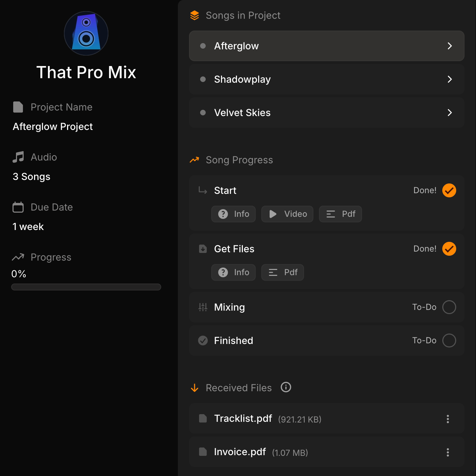The height and width of the screenshot is (476, 476).
Task: Open the Pdf under Get Files
Action: tap(282, 272)
